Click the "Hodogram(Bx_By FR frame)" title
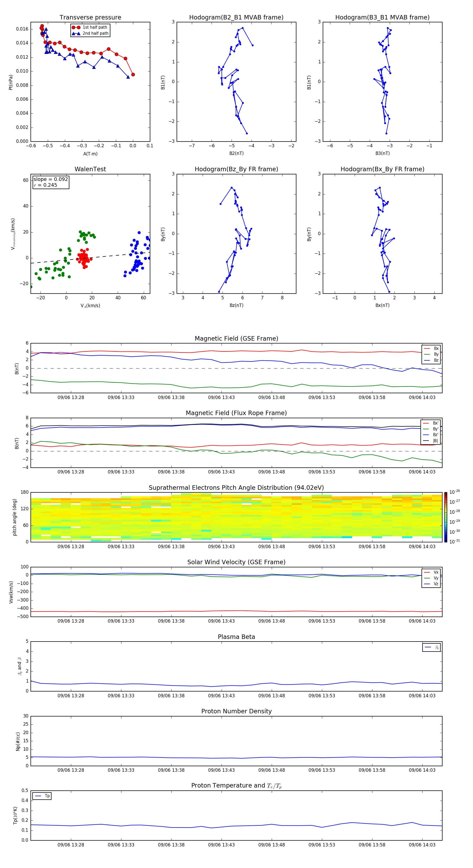473x868 pixels. click(x=382, y=169)
